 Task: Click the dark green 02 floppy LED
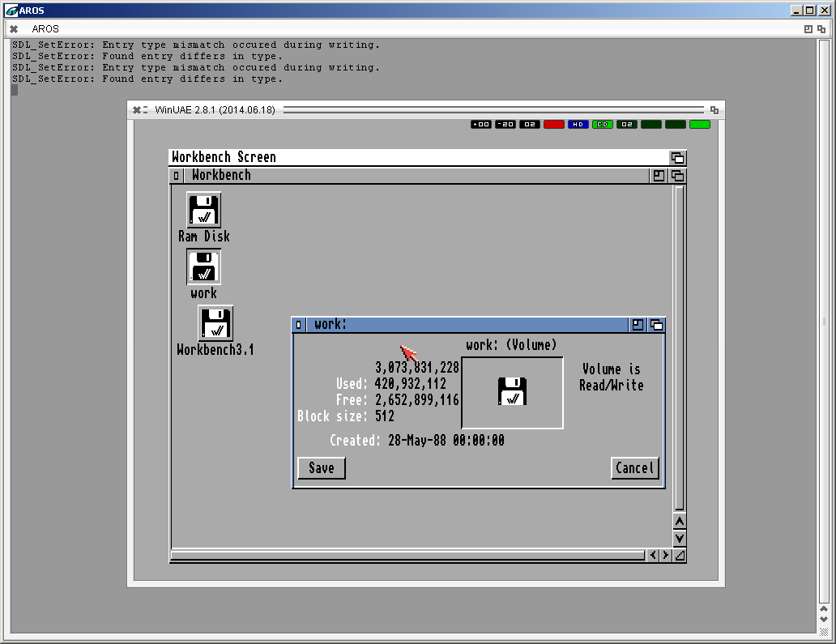[x=627, y=124]
